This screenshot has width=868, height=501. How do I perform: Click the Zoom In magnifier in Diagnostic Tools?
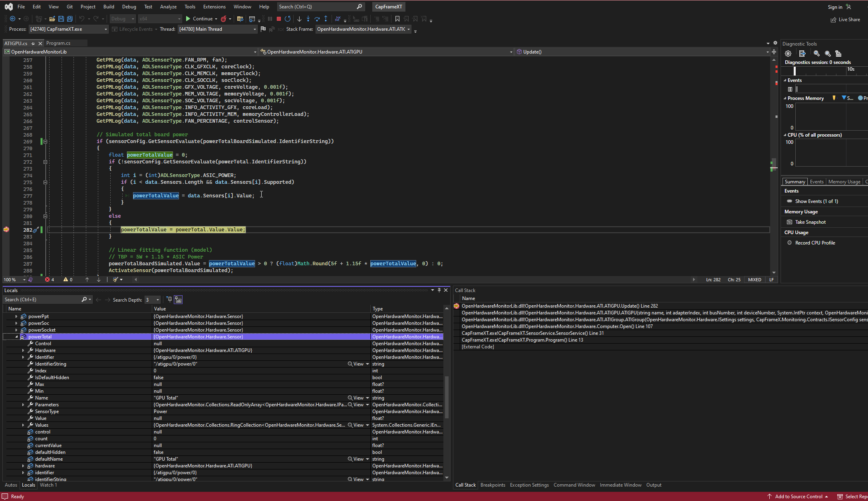pyautogui.click(x=816, y=54)
